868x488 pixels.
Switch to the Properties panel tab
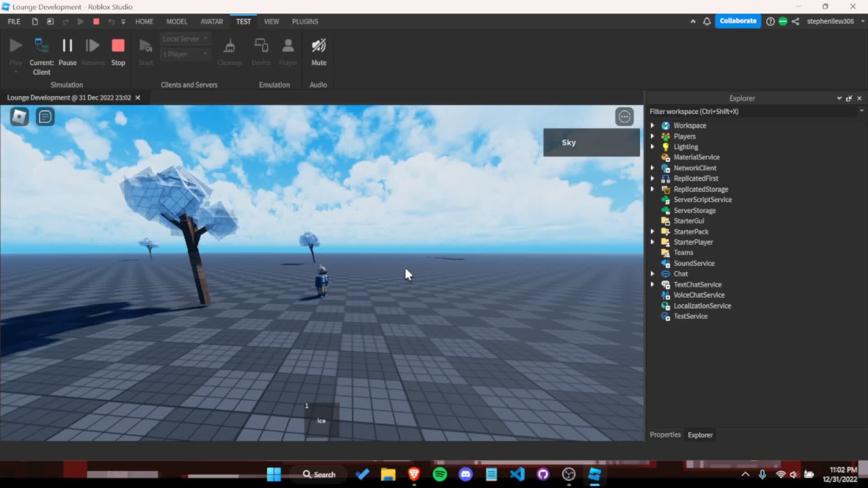click(665, 435)
